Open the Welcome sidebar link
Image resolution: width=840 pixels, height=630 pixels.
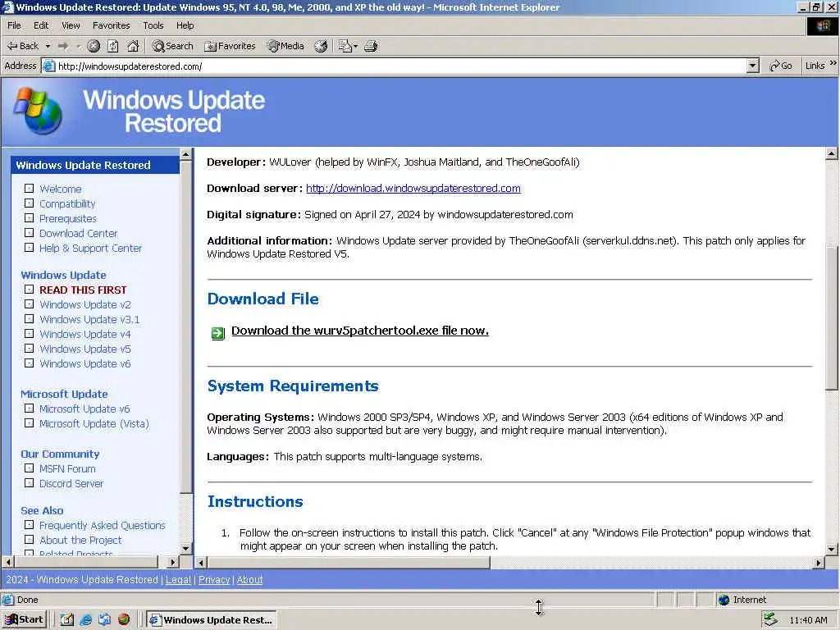pyautogui.click(x=61, y=189)
